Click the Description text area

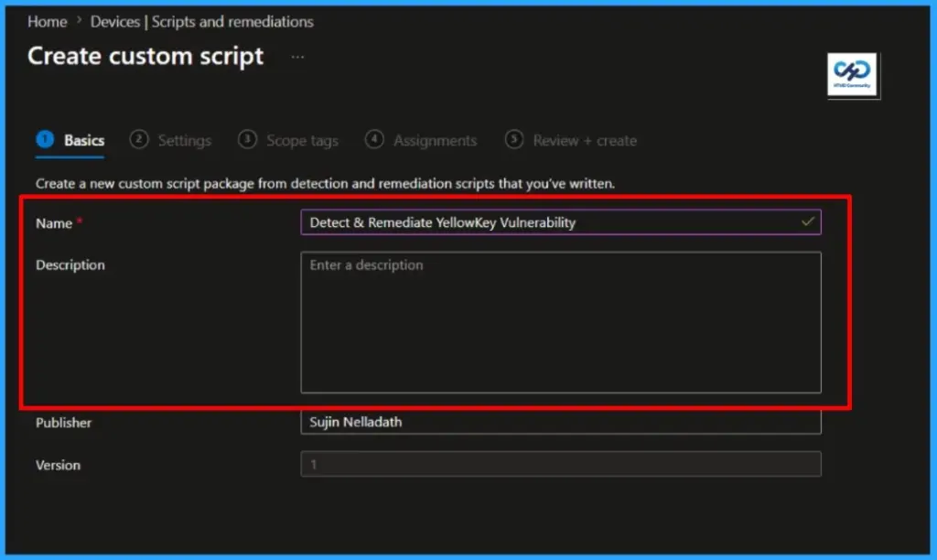(x=561, y=322)
